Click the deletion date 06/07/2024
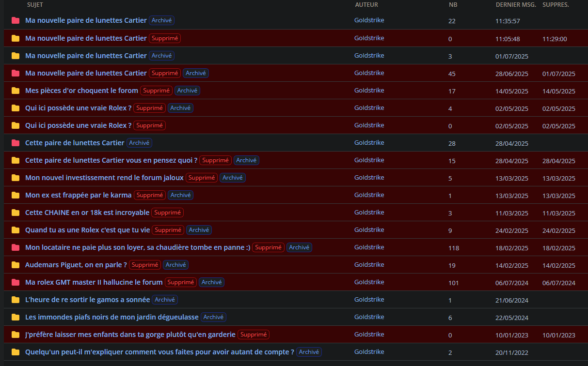This screenshot has width=588, height=366. point(559,283)
